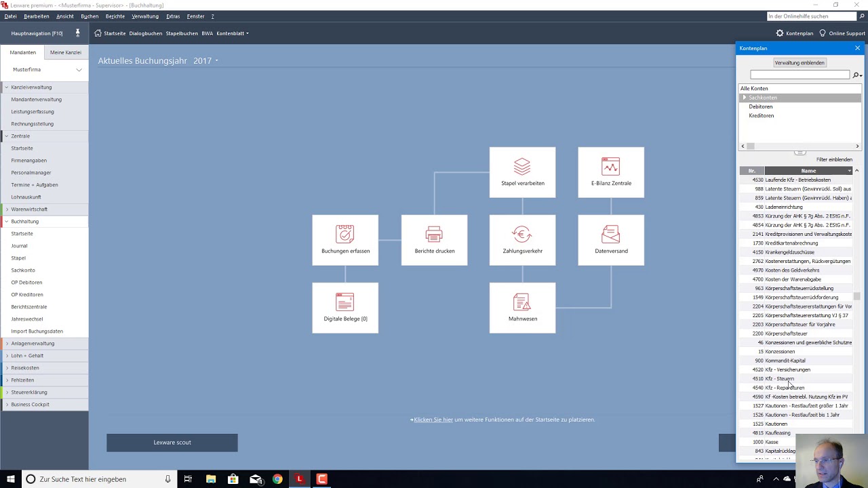Screen dimensions: 868x488
Task: Sort accounts by the Name column header
Action: tap(808, 171)
